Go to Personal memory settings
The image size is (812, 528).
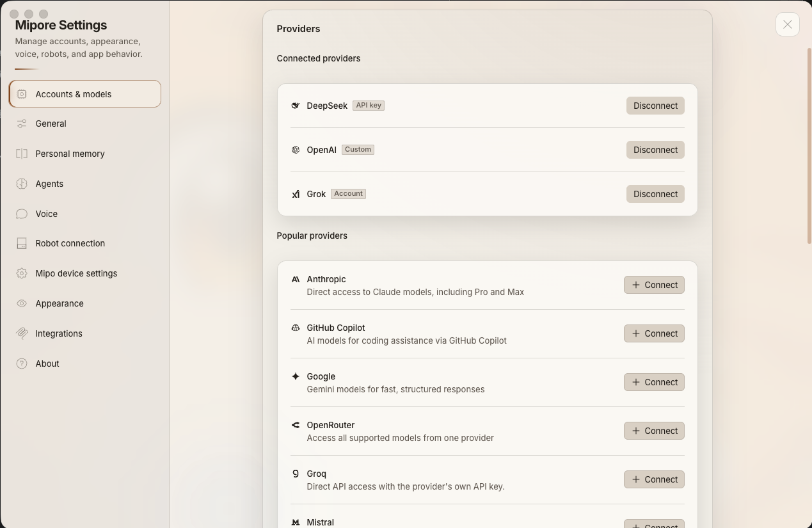click(84, 154)
